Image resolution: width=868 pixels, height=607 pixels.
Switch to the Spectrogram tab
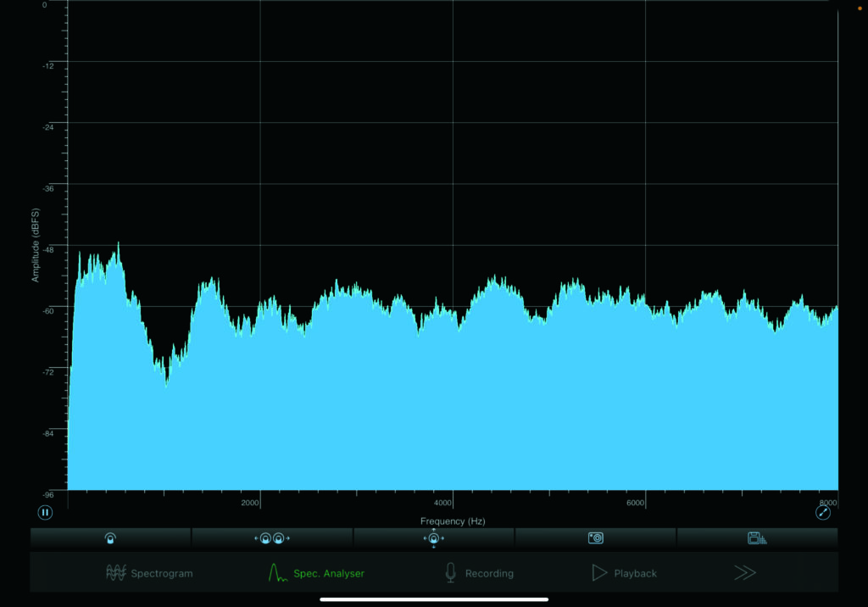click(149, 573)
